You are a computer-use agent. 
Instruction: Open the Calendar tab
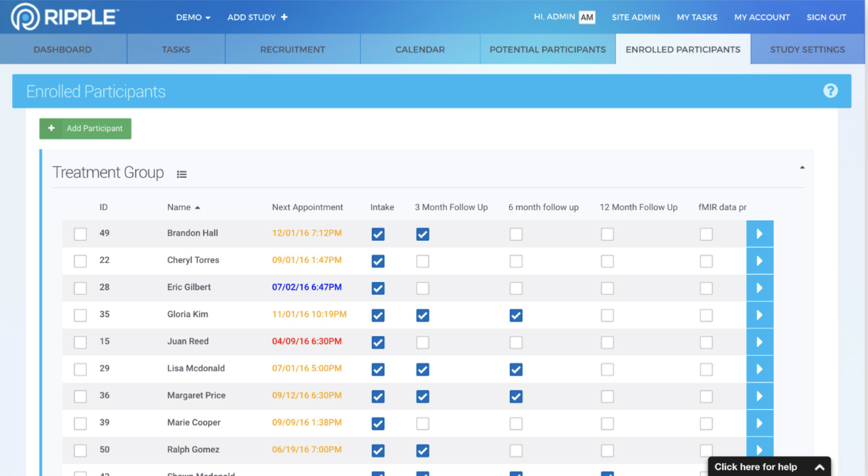click(x=420, y=49)
